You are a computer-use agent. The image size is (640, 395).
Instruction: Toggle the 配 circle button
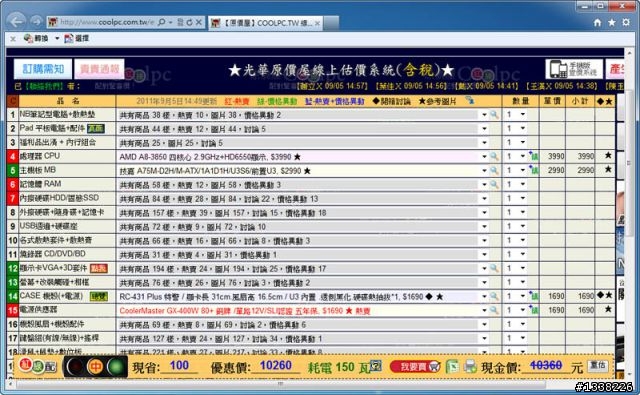click(50, 367)
